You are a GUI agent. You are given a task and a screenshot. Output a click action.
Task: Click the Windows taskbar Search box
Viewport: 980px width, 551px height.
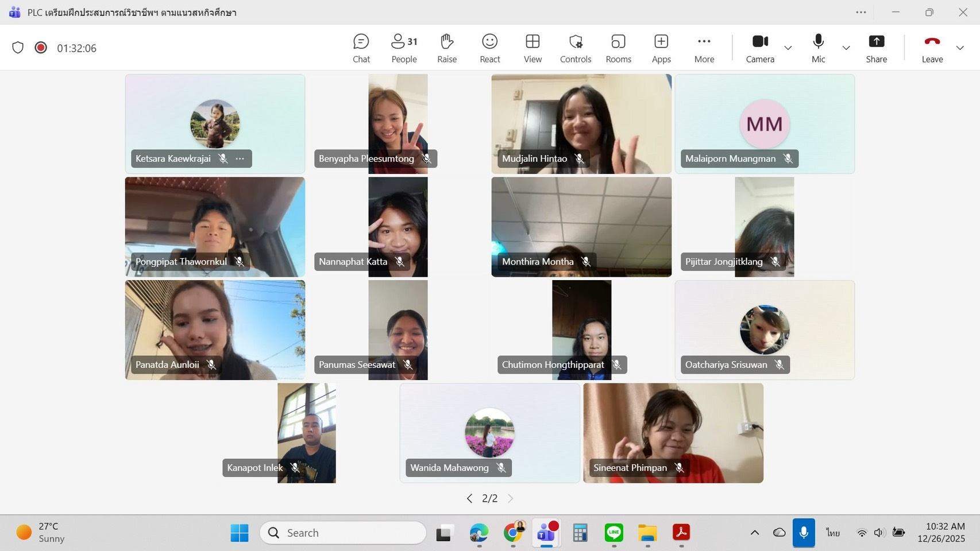pos(343,533)
